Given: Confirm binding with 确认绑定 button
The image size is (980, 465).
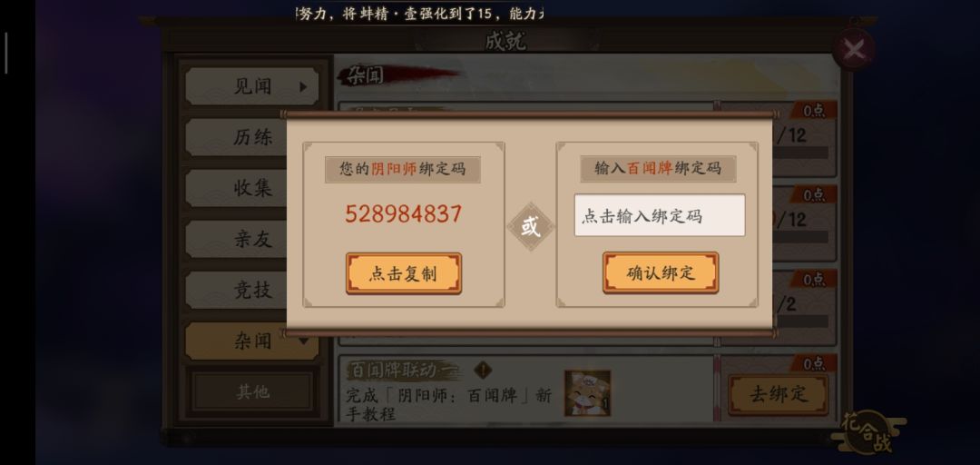Looking at the screenshot, I should coord(661,272).
